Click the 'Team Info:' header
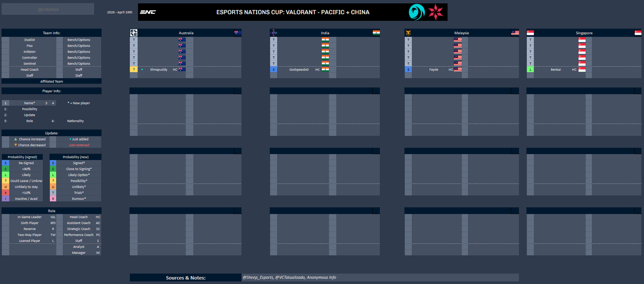 [52, 33]
